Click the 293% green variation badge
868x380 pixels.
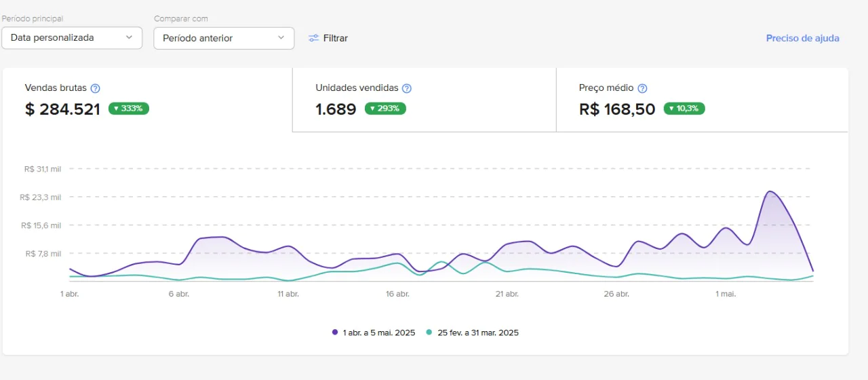click(385, 109)
